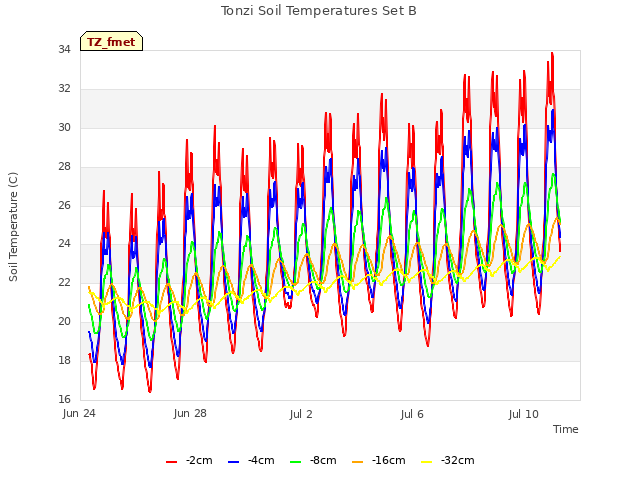Image resolution: width=640 pixels, height=480 pixels.
Task: Click the yellow -32cm legend swatch
Action: pyautogui.click(x=427, y=462)
